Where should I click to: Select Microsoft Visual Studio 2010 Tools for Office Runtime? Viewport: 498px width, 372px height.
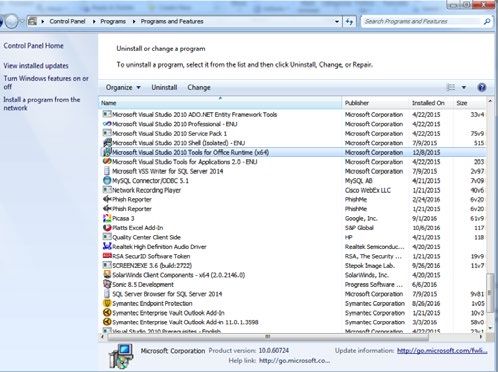pyautogui.click(x=293, y=152)
